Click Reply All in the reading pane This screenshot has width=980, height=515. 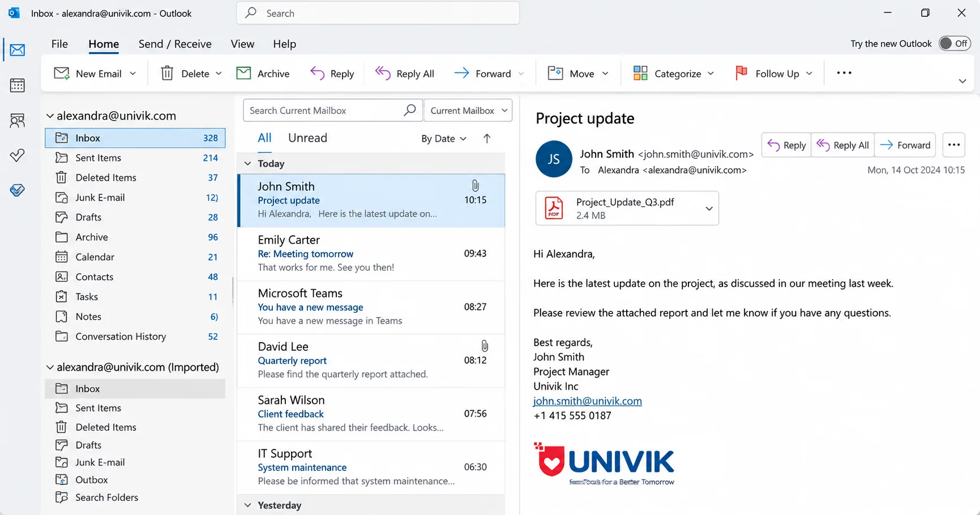pos(843,145)
